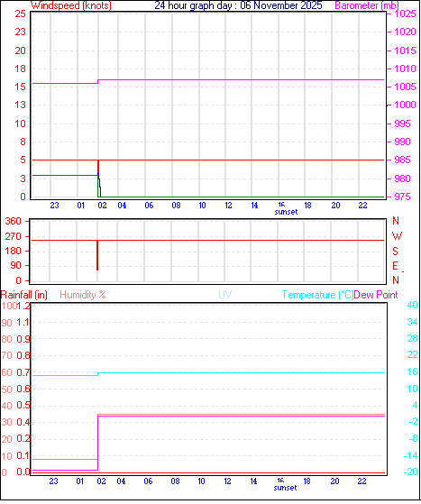Click the 1005 mb barometer axis label

406,87
